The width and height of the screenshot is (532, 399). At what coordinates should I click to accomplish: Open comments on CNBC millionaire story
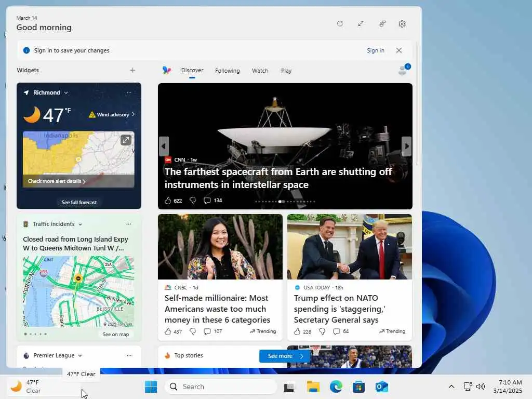[207, 331]
